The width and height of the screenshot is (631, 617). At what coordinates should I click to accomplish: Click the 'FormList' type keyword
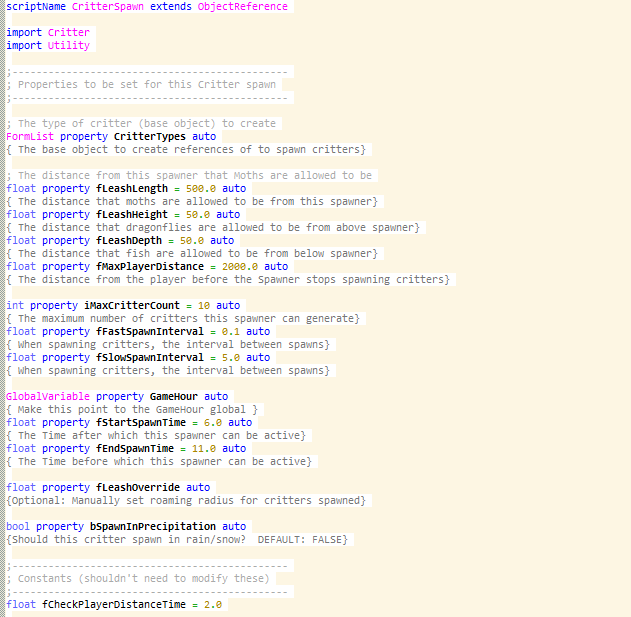30,136
